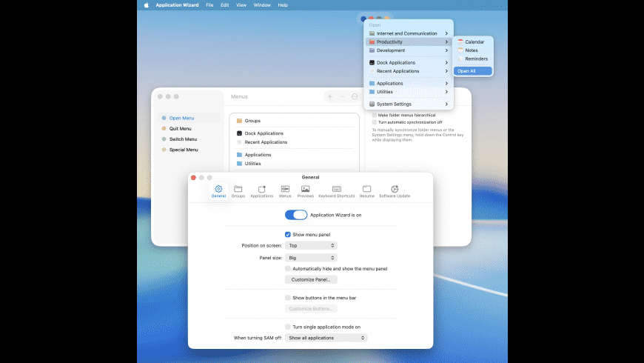Open the General tab gear icon
Image resolution: width=644 pixels, height=363 pixels.
click(x=218, y=189)
